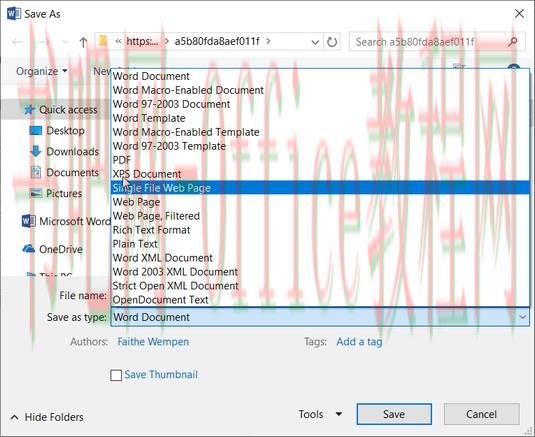Pick Strict Open XML Document format
The height and width of the screenshot is (437, 535).
[x=320, y=286]
